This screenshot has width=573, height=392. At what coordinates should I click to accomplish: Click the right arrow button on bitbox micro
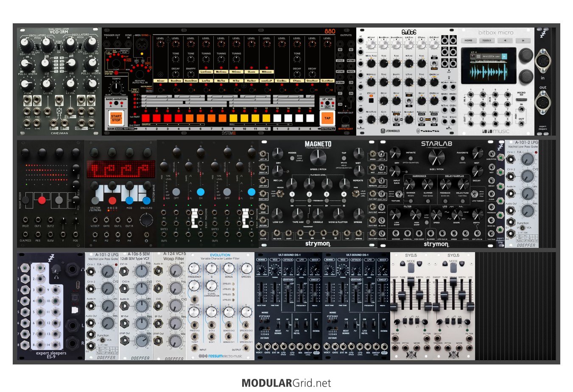(x=523, y=41)
